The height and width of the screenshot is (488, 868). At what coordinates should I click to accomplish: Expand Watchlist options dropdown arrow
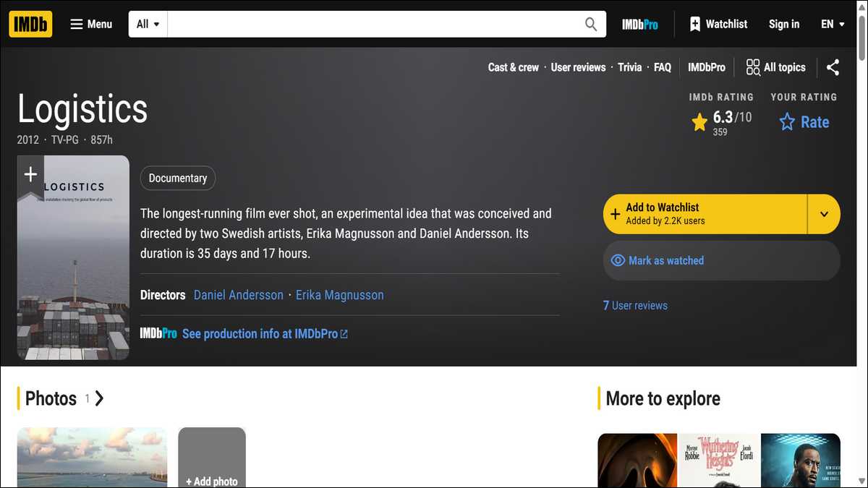tap(824, 214)
